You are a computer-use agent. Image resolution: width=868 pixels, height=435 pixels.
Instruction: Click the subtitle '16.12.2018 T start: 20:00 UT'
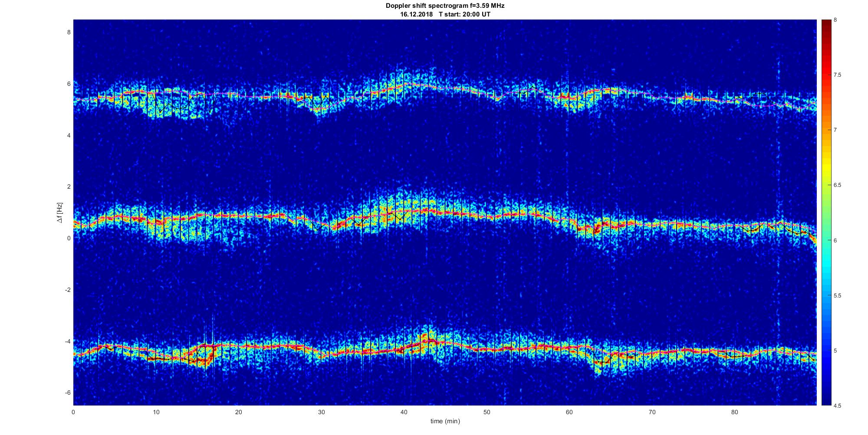pos(445,14)
